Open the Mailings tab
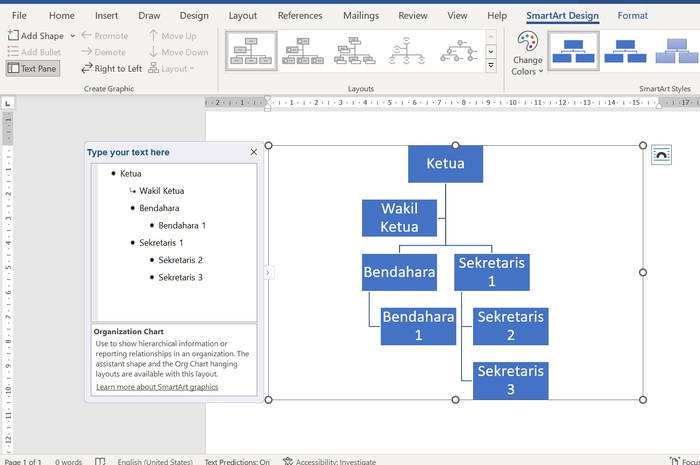 (361, 16)
